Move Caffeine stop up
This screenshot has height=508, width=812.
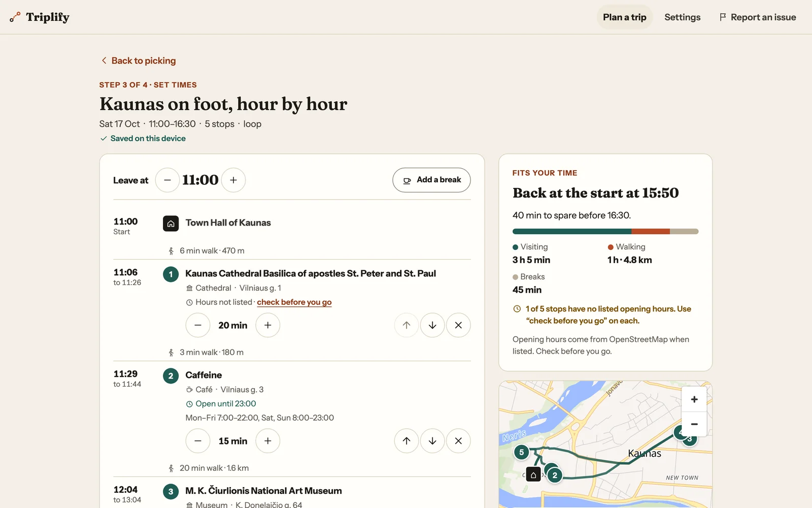pyautogui.click(x=407, y=441)
